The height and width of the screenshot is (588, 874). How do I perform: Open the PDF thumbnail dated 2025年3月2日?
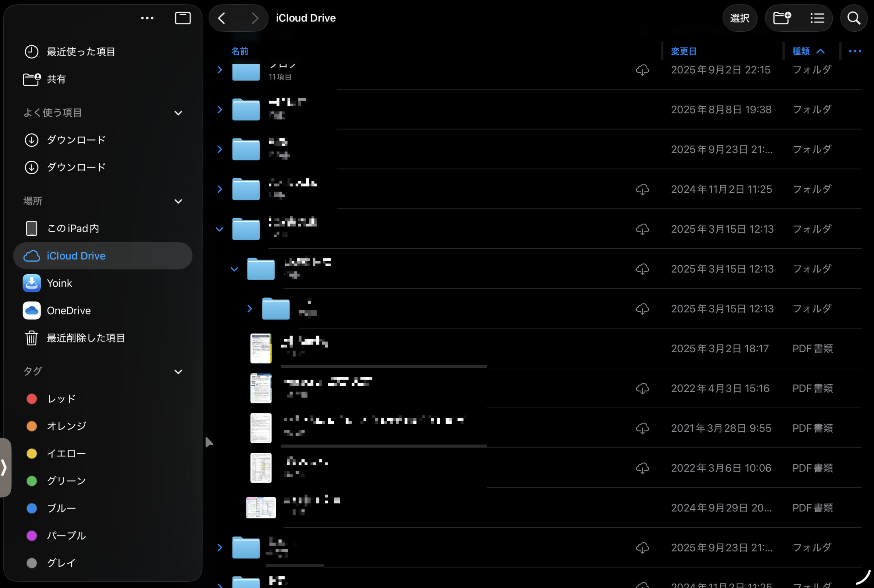coord(261,348)
